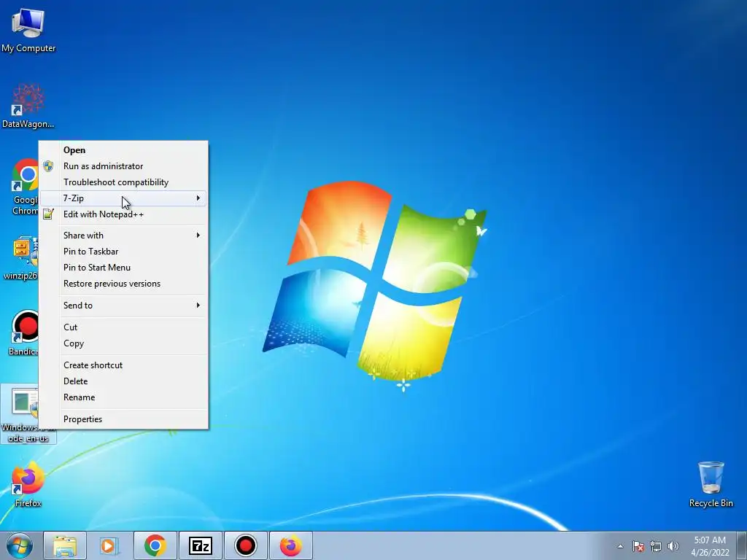Choose Run as administrator
The width and height of the screenshot is (747, 560).
123,166
